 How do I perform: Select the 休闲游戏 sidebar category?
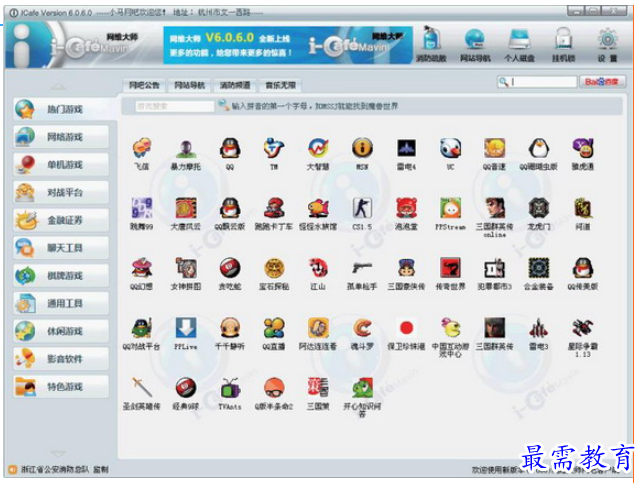click(x=62, y=331)
